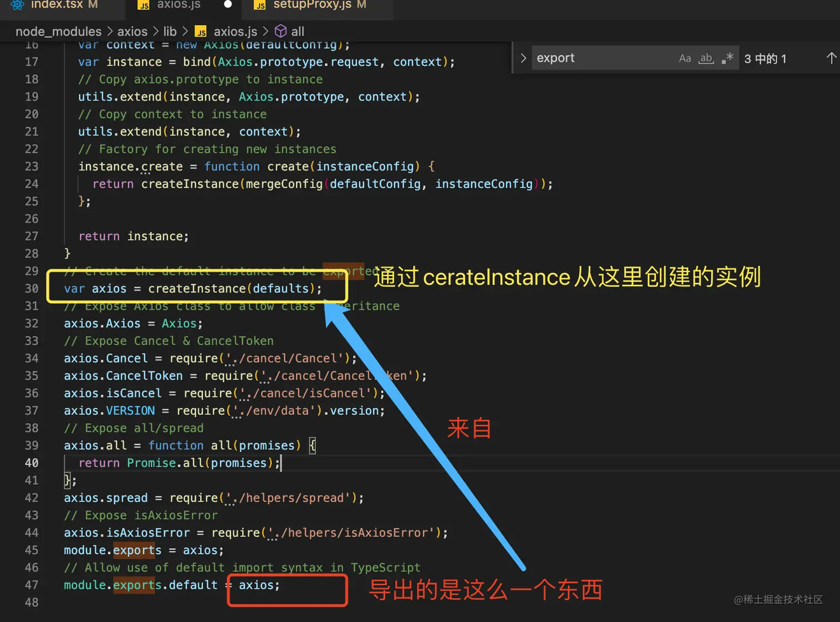Click the JS icon on setupProxy.js tab

coord(259,5)
